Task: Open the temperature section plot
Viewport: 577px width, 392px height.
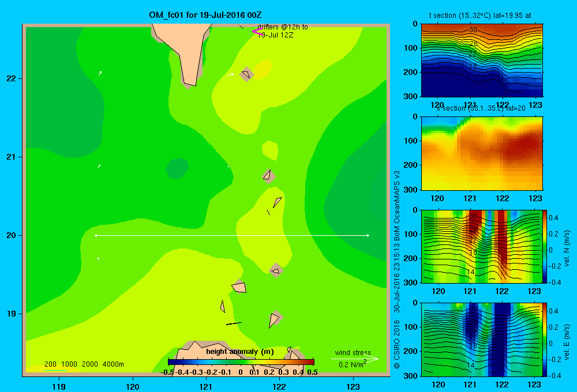Action: 482,61
